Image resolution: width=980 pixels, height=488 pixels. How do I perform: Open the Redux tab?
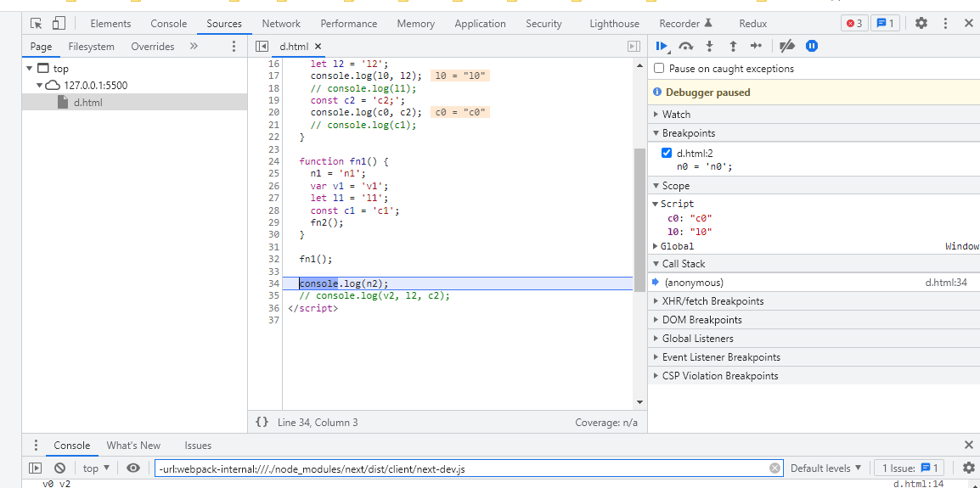pos(753,24)
